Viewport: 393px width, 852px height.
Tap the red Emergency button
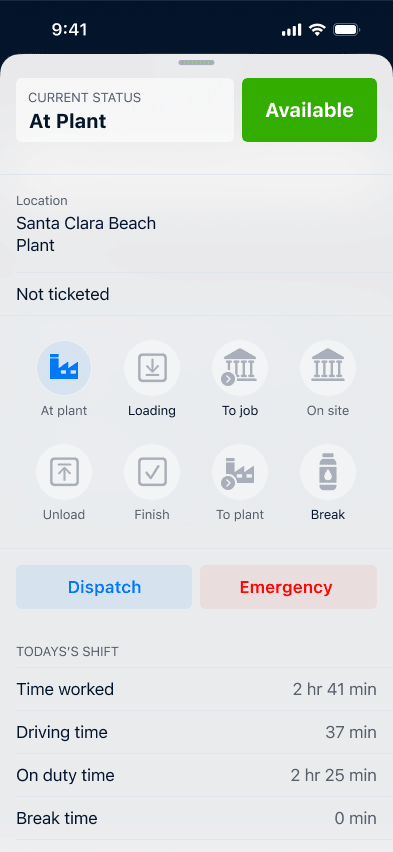(x=288, y=587)
